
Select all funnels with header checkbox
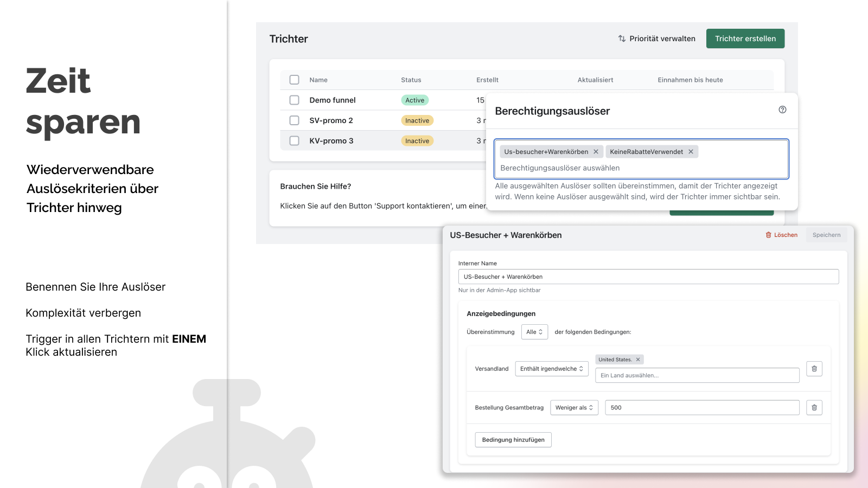pos(294,80)
